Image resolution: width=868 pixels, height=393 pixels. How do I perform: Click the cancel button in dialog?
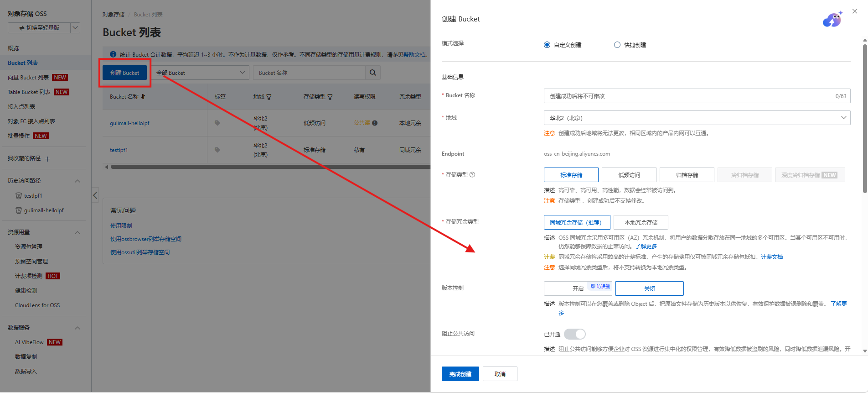(500, 374)
